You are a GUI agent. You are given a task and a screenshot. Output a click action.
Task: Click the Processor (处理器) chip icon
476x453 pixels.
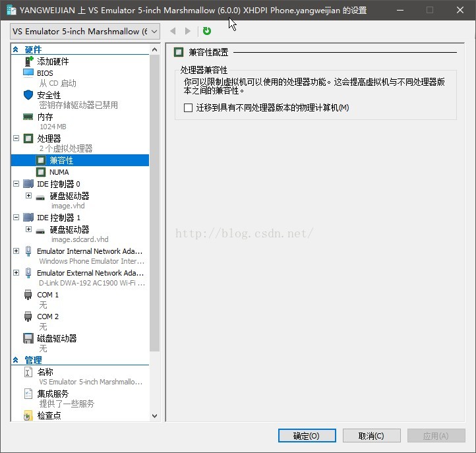tap(28, 138)
